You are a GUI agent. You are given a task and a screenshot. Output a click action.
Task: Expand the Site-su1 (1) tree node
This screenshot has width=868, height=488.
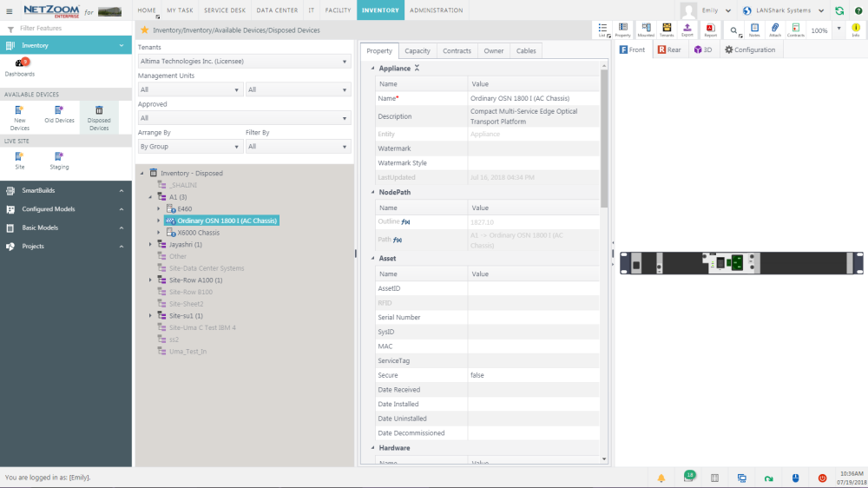(150, 316)
